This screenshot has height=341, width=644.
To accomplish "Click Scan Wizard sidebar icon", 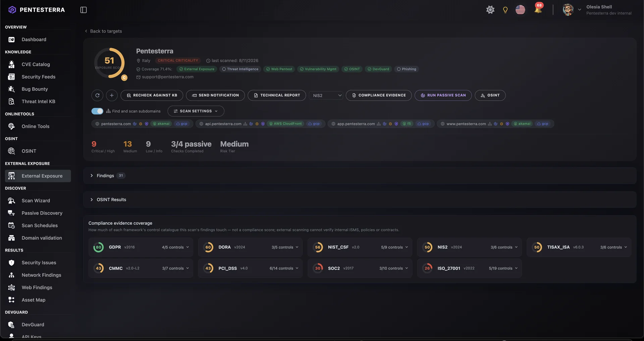I will pos(11,201).
